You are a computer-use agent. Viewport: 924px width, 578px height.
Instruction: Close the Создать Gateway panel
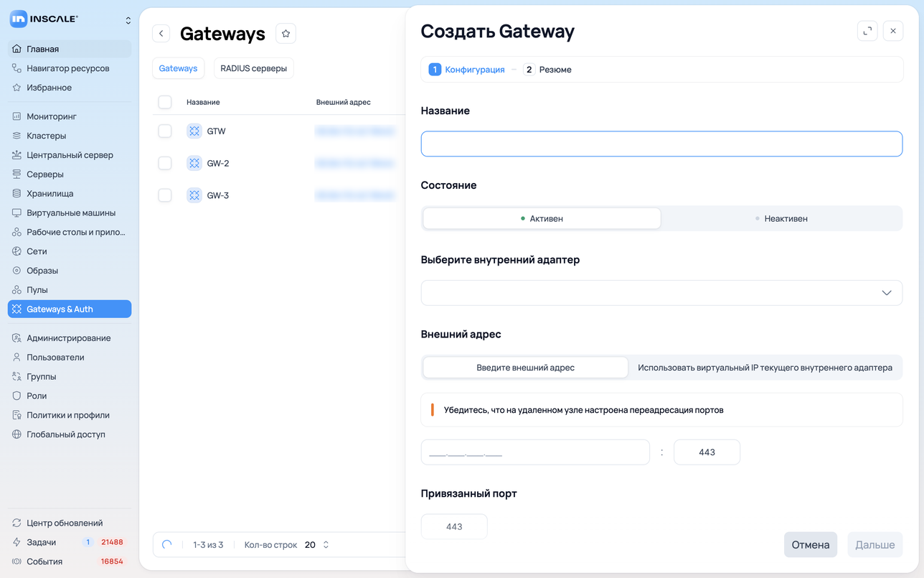893,31
